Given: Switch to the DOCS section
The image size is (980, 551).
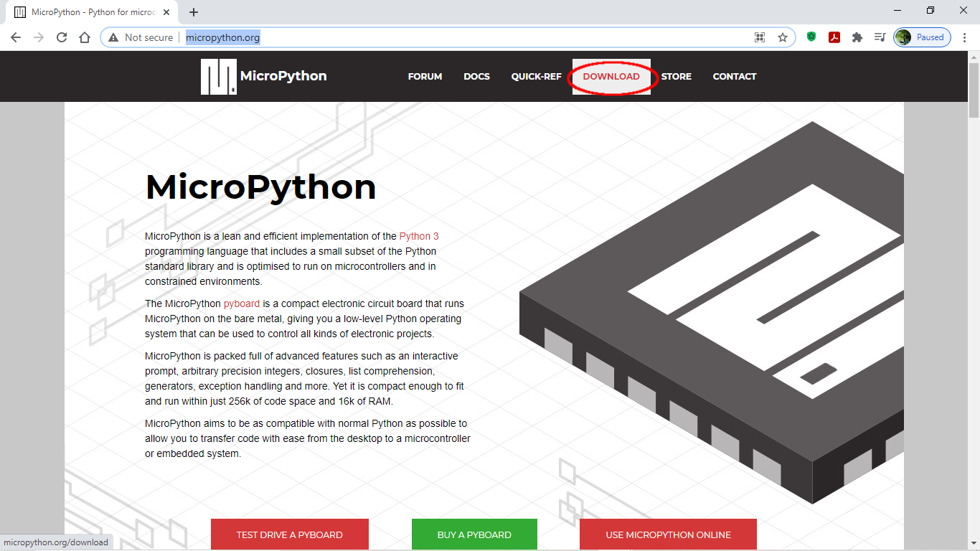Looking at the screenshot, I should coord(476,76).
